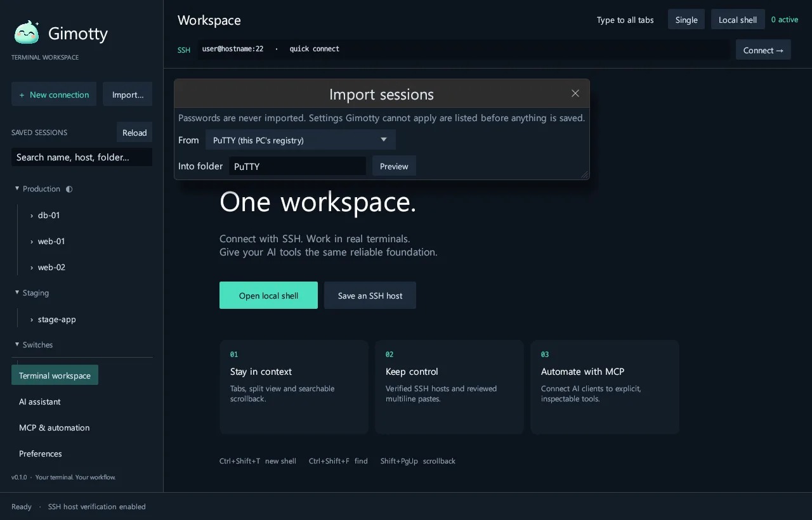Click Connect → button

pyautogui.click(x=763, y=49)
